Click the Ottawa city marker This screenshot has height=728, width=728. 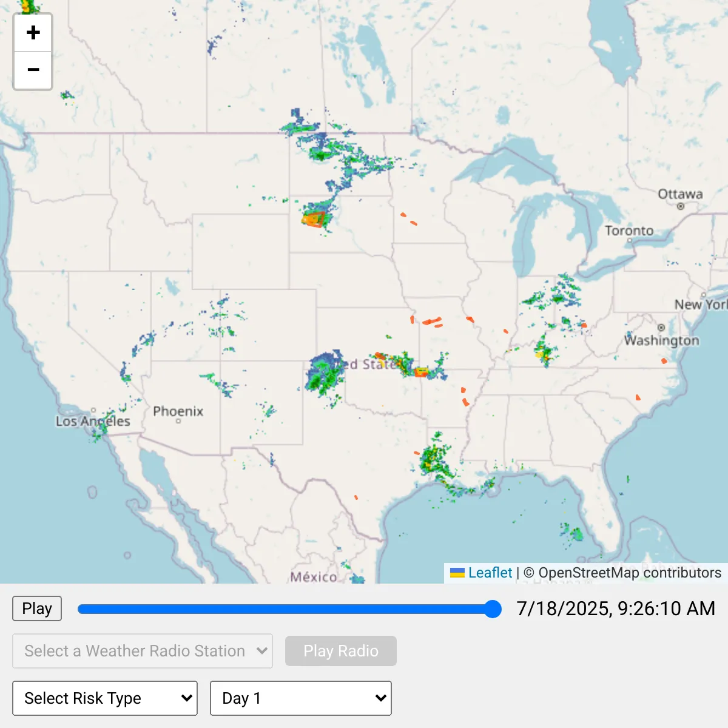pos(681,206)
